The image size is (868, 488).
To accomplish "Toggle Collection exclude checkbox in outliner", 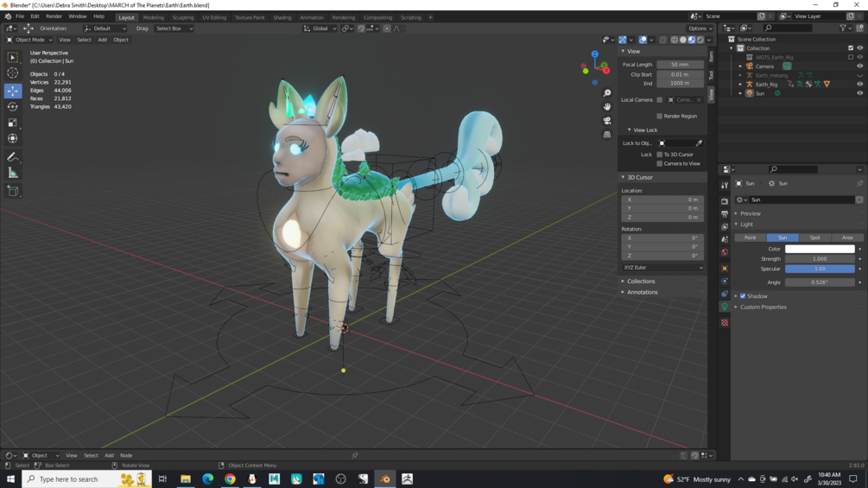I will click(x=851, y=48).
